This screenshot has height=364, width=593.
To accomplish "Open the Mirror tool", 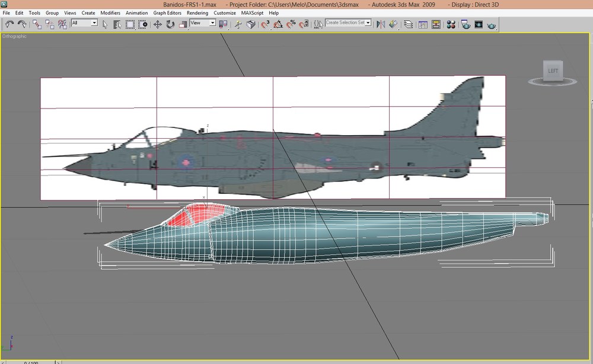I will pos(381,24).
